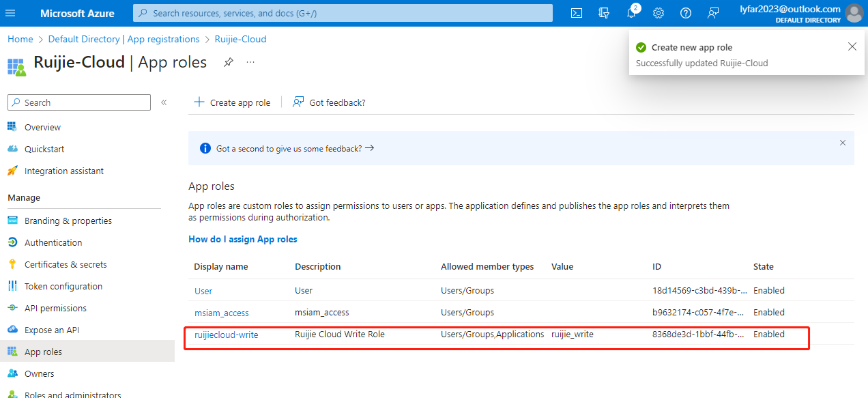Close the feedback banner
Viewport: 868px width, 398px height.
tap(842, 143)
